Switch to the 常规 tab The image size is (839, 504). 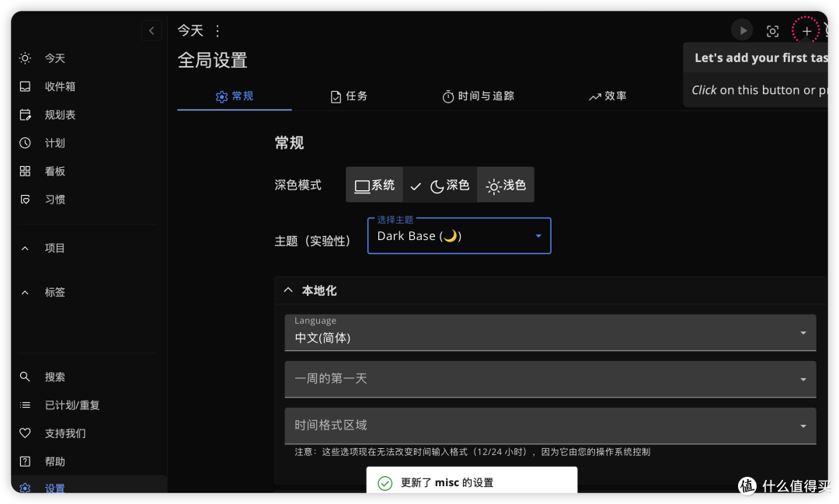[235, 96]
